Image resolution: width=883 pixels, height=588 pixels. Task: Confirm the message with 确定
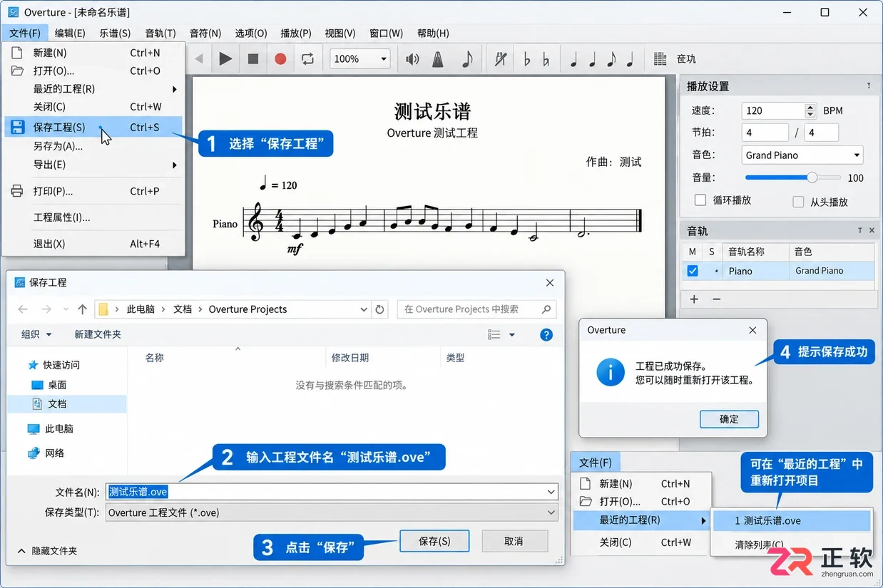tap(729, 418)
